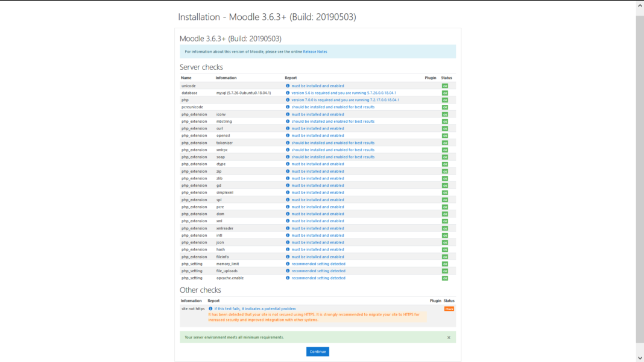This screenshot has height=362, width=644.
Task: Click the OK status badge for opcache.enable
Action: [x=445, y=278]
